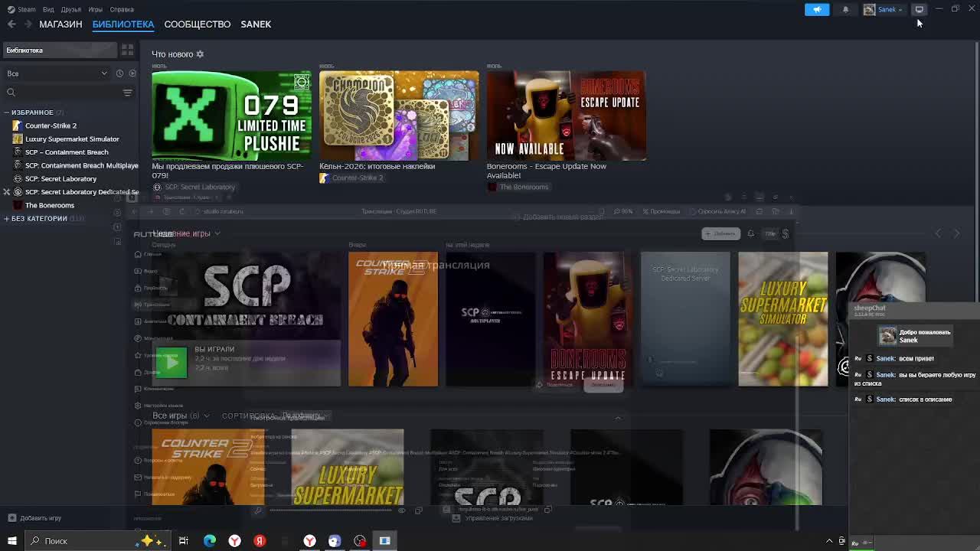Open the Sanek account dropdown

click(x=884, y=9)
